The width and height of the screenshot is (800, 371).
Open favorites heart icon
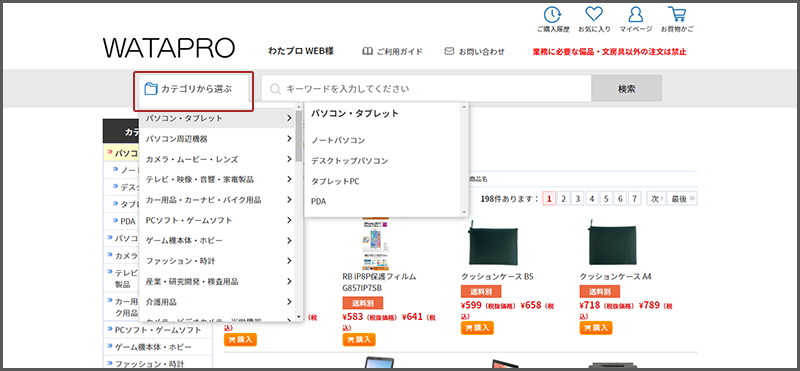pos(594,14)
